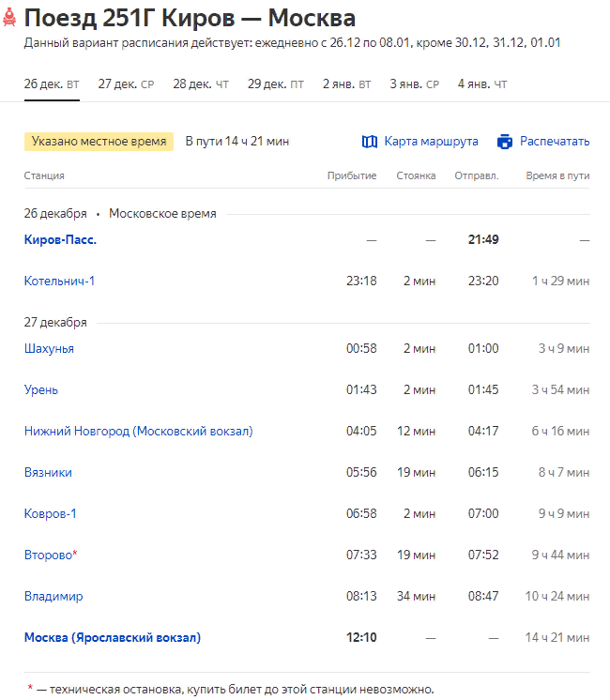Viewport: 610px width, 700px height.
Task: Select the 2 янв. date tab
Action: [x=346, y=84]
